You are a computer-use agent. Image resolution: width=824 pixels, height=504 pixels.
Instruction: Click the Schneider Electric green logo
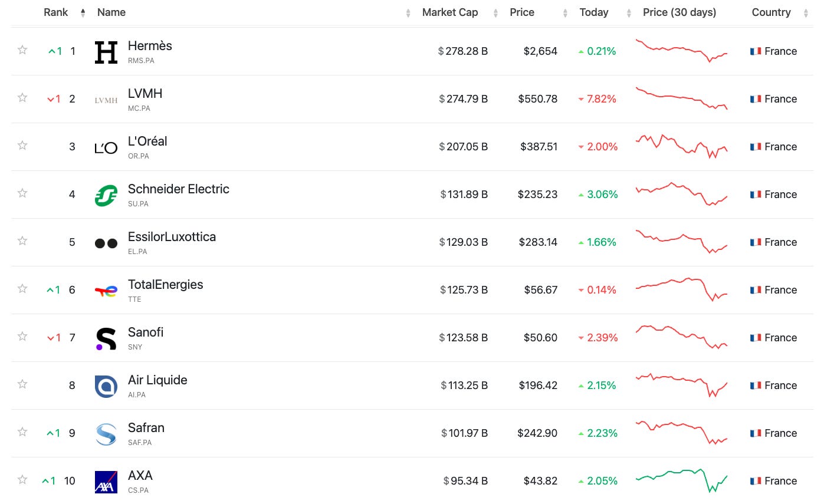coord(106,196)
